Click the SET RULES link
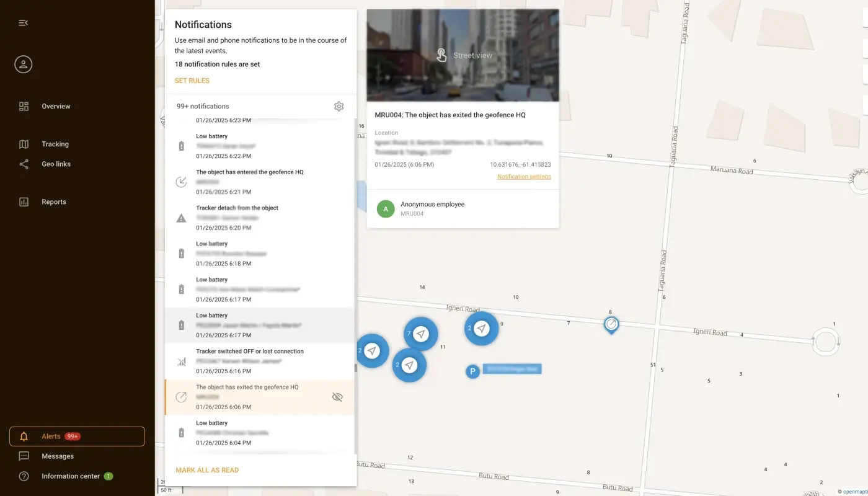 click(192, 81)
